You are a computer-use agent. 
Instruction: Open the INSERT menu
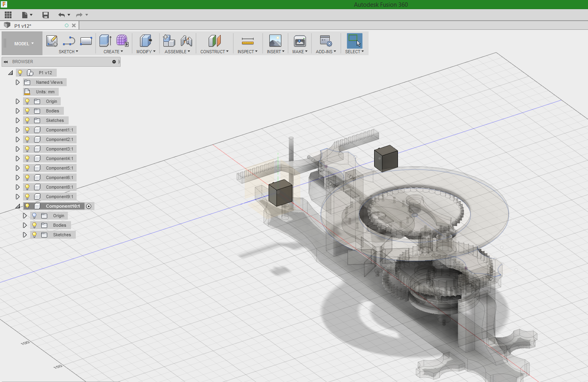tap(275, 52)
